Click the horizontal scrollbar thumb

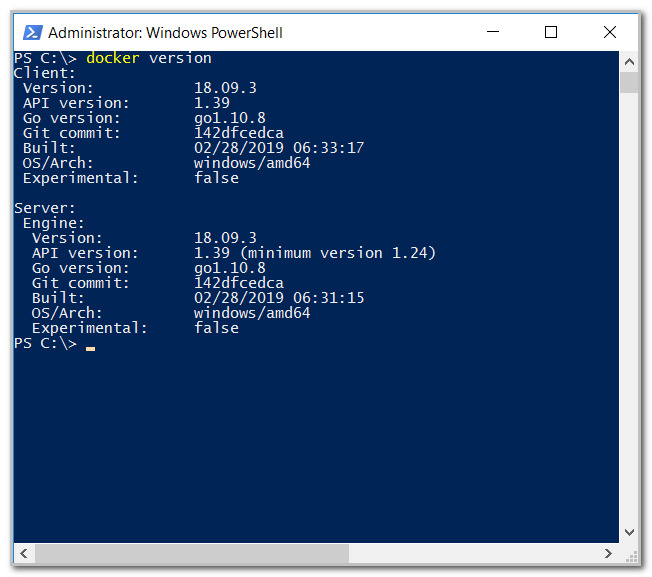coord(192,553)
